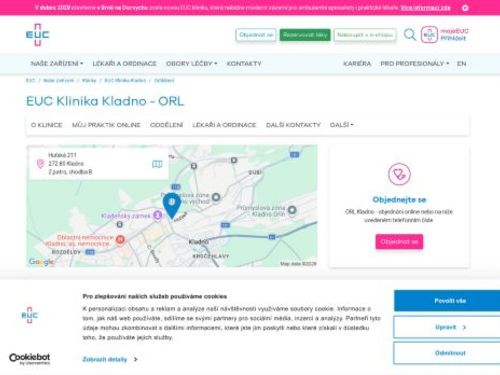The image size is (500, 375).
Task: Click EUC breadcrumb link
Action: pyautogui.click(x=30, y=80)
